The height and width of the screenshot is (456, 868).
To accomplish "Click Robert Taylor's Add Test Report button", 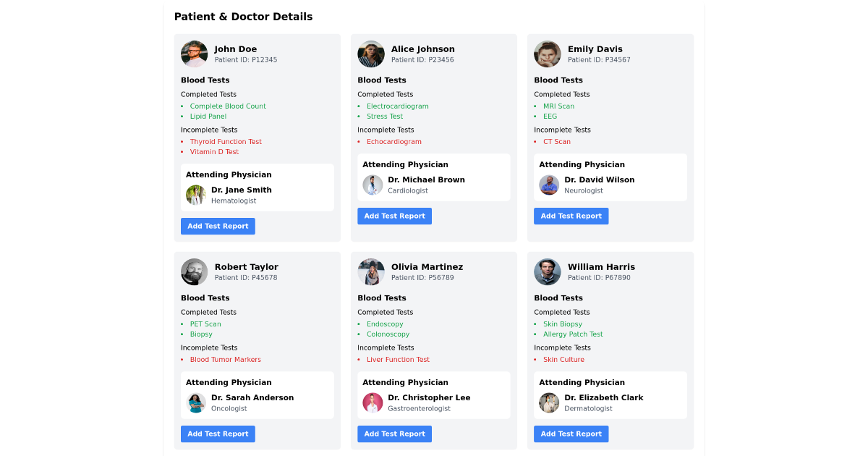I will point(218,434).
